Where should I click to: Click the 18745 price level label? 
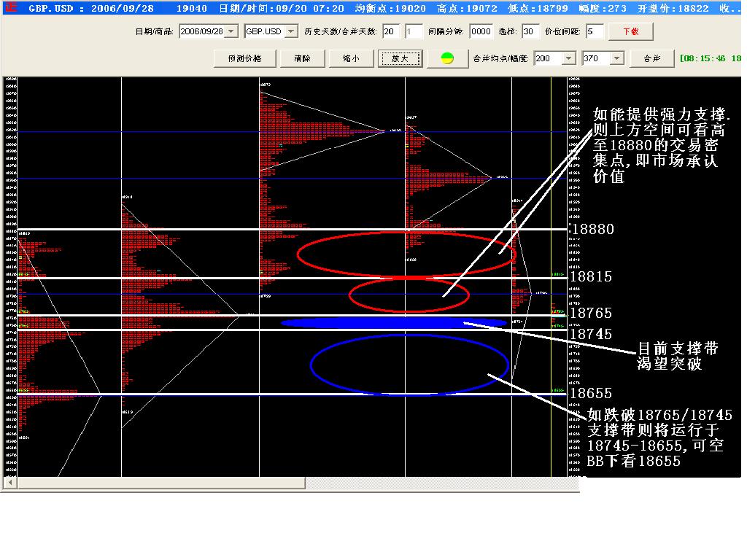tap(591, 334)
